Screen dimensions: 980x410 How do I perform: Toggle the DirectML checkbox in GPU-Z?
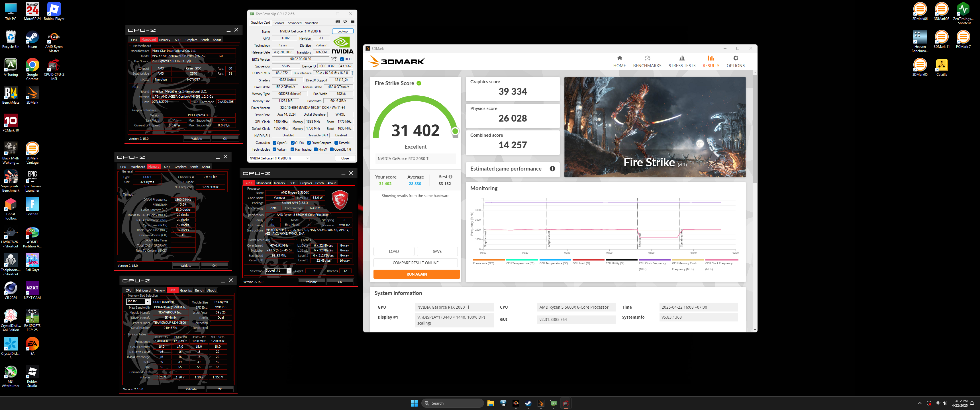[336, 143]
